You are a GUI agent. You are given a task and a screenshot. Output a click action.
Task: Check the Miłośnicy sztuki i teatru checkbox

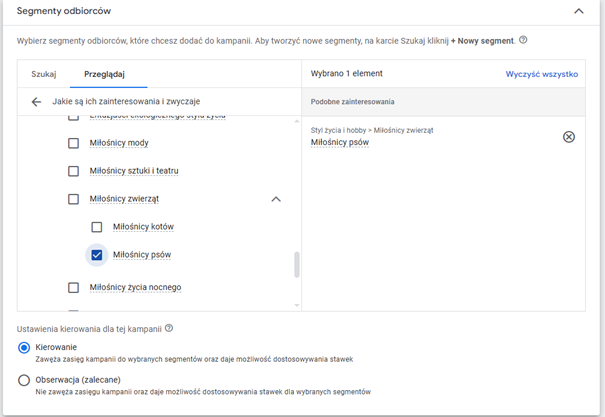pos(73,171)
